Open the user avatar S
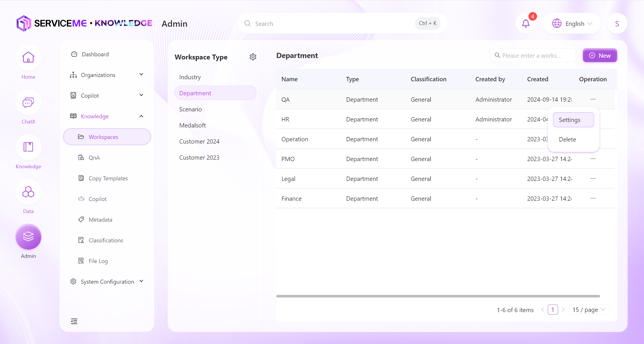644x344 pixels. (617, 24)
